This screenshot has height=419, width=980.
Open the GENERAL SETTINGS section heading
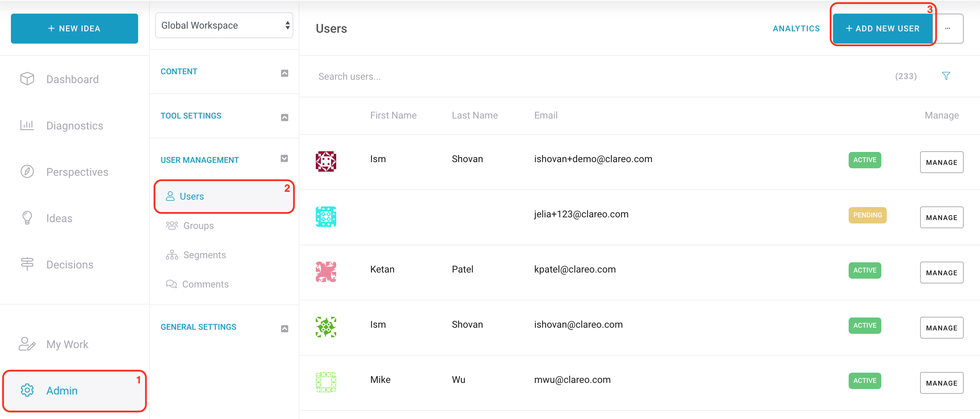tap(198, 327)
